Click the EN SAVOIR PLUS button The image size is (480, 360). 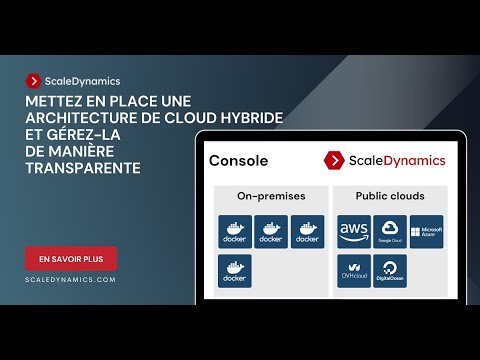click(x=71, y=259)
